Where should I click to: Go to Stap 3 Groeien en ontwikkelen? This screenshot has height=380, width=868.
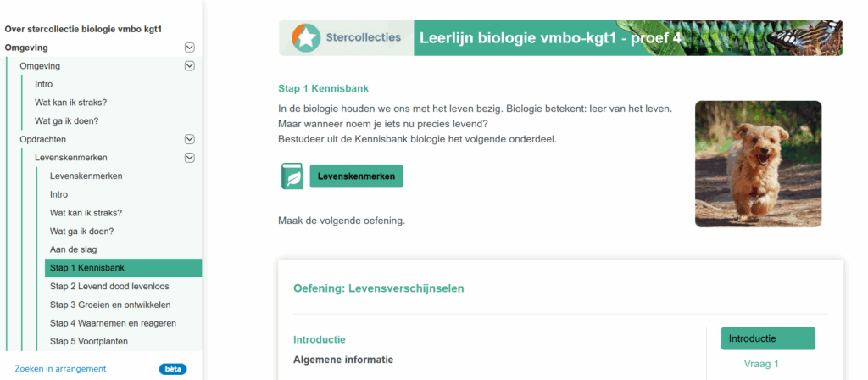coord(109,305)
